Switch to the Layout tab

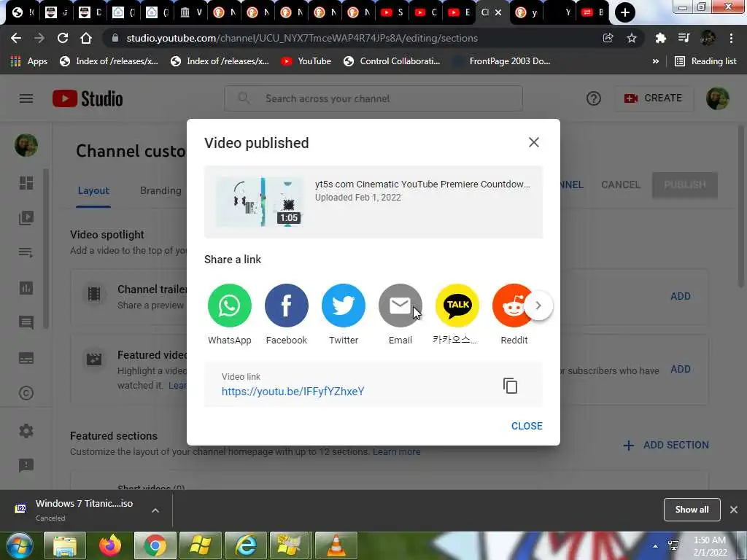click(93, 190)
